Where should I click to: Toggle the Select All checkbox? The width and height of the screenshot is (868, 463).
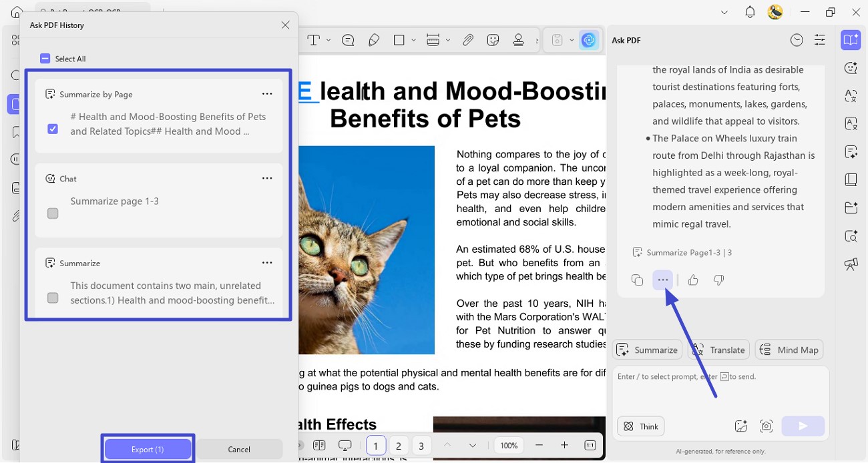(x=45, y=59)
